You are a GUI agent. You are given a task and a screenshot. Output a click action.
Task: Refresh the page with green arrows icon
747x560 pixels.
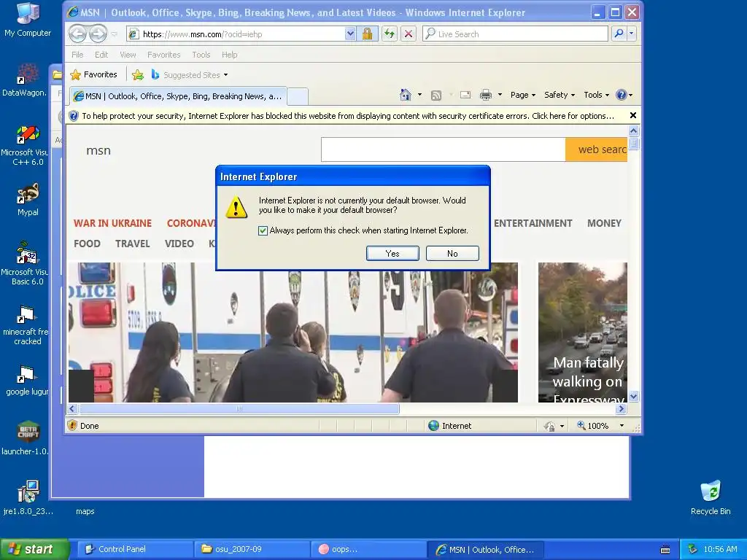390,34
